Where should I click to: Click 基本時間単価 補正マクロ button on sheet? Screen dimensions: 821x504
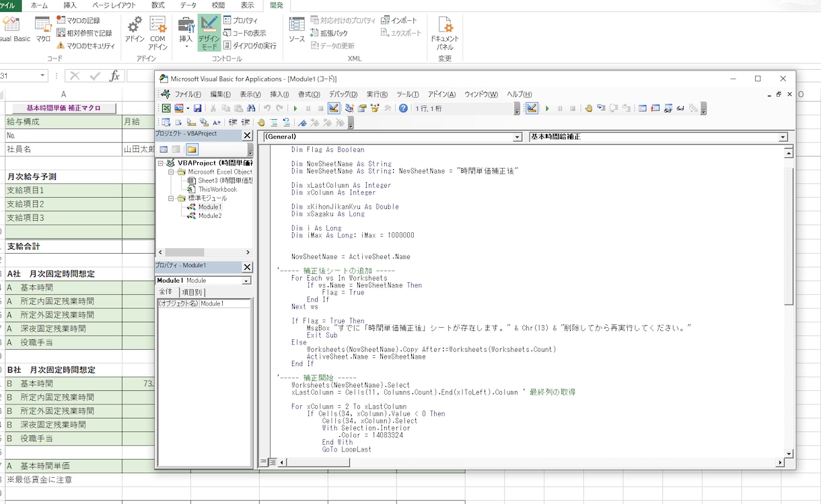click(63, 108)
